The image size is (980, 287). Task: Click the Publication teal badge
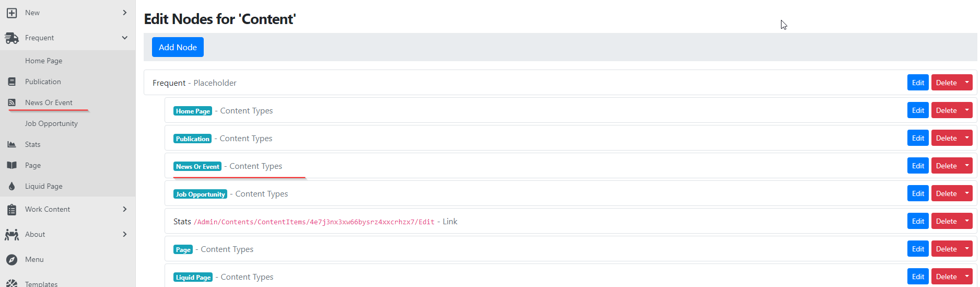click(x=192, y=139)
